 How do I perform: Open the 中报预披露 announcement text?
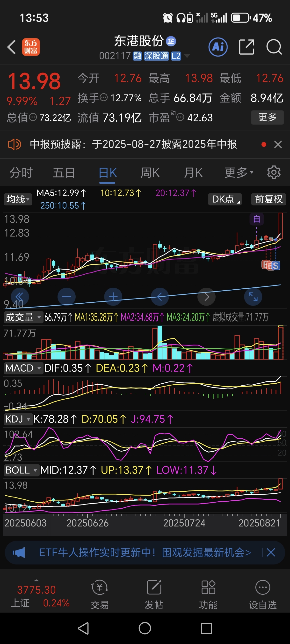(133, 144)
